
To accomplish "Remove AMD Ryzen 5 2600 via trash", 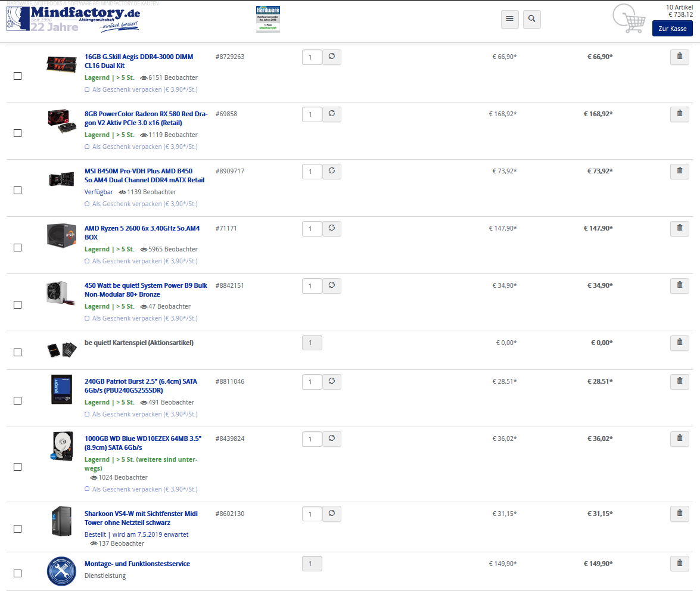I will (680, 228).
